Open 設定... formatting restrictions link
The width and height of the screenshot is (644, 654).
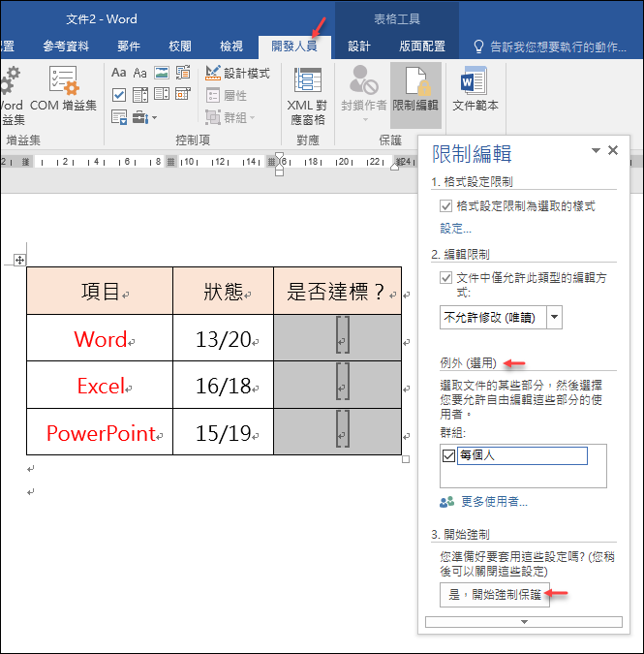tap(455, 229)
